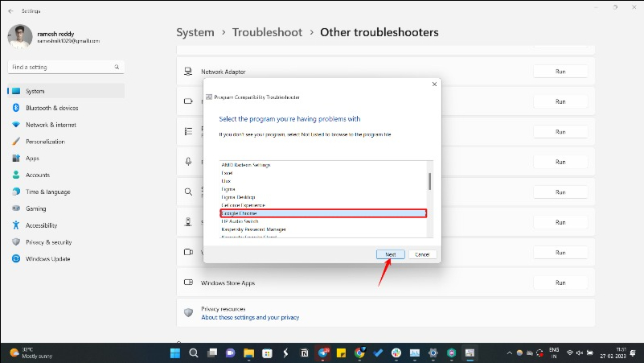Open the Windows Start menu

click(175, 353)
